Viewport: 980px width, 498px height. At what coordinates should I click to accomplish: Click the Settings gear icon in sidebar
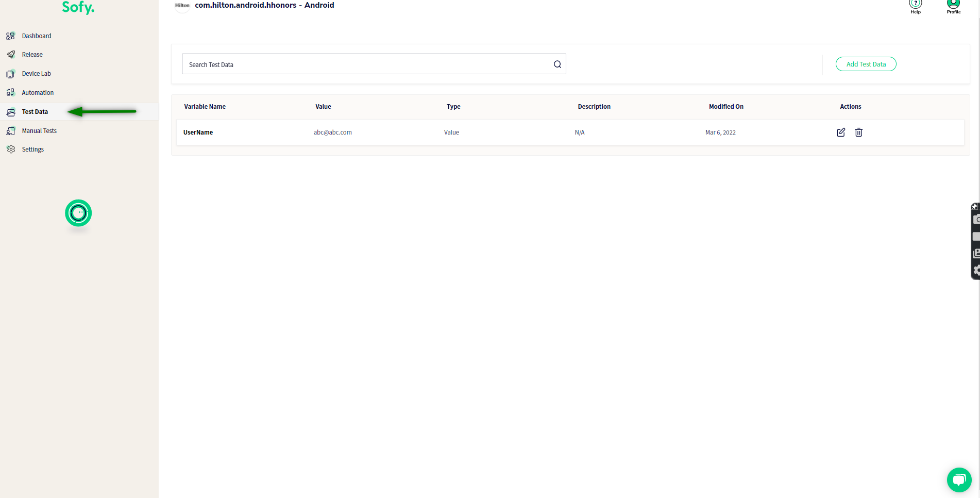tap(10, 150)
